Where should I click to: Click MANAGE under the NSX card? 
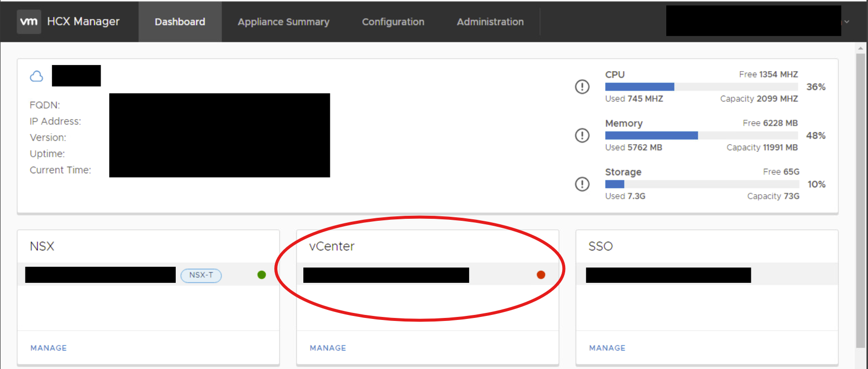pos(49,348)
